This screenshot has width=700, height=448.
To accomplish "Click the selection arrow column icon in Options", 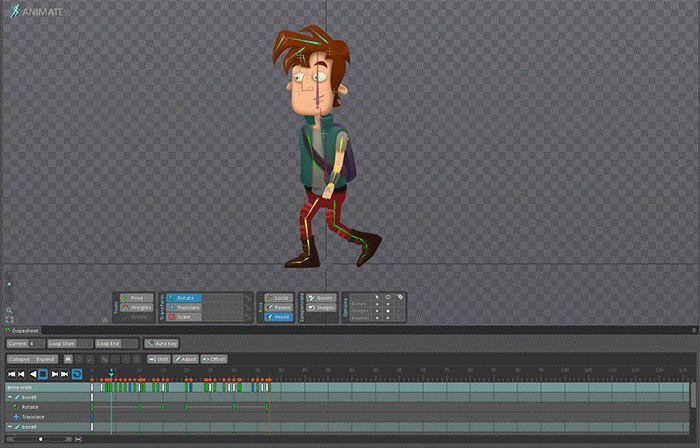I will coord(377,297).
